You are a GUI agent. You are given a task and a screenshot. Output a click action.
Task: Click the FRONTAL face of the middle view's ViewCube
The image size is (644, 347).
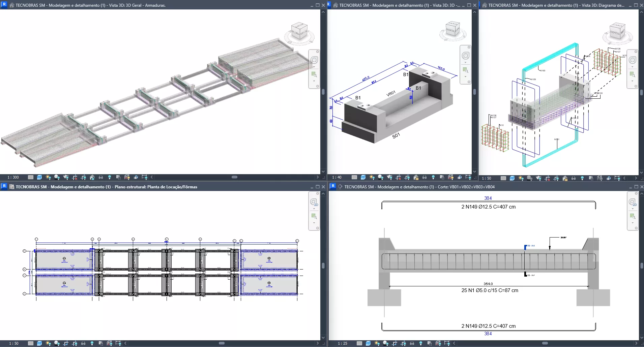coord(450,30)
